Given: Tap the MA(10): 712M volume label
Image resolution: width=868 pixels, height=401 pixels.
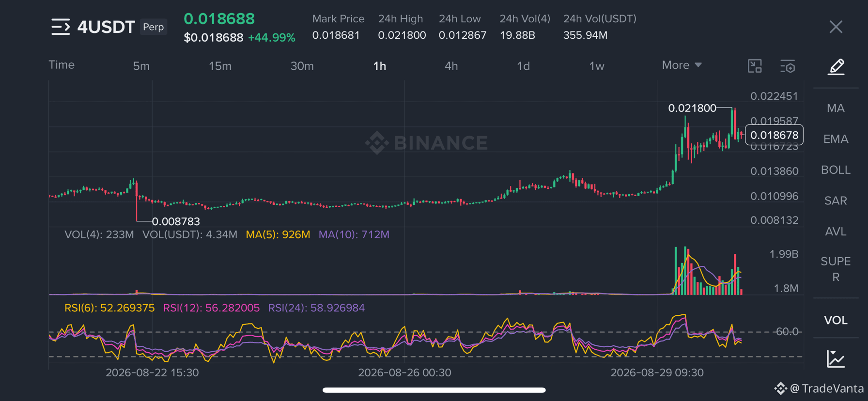Looking at the screenshot, I should (354, 235).
